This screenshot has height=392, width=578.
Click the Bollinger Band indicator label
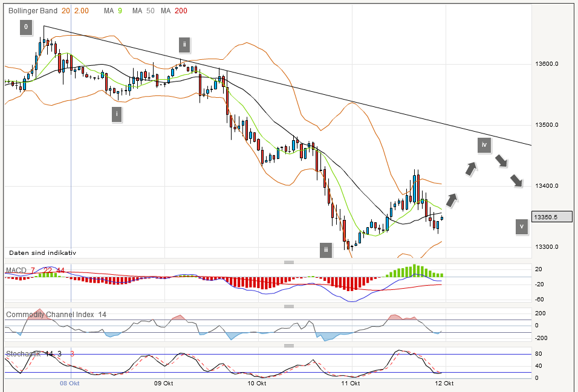(x=33, y=11)
